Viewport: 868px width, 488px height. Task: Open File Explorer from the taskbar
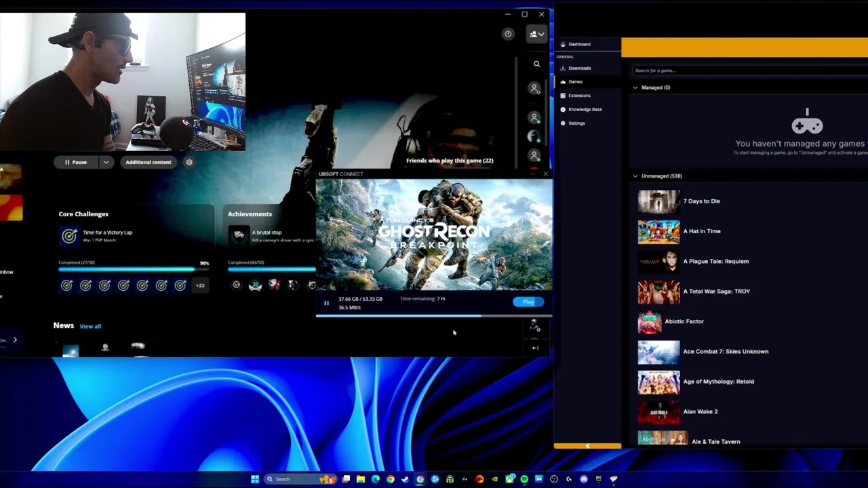361,479
